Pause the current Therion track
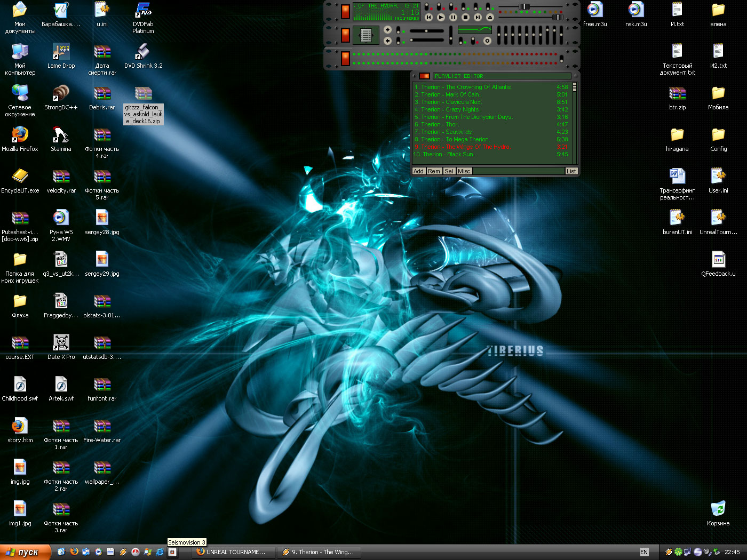This screenshot has width=747, height=560. pos(453,18)
